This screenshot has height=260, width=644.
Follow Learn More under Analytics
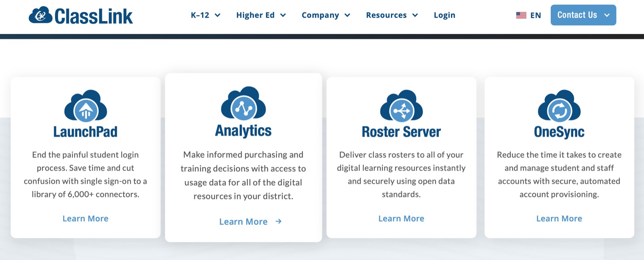click(243, 222)
